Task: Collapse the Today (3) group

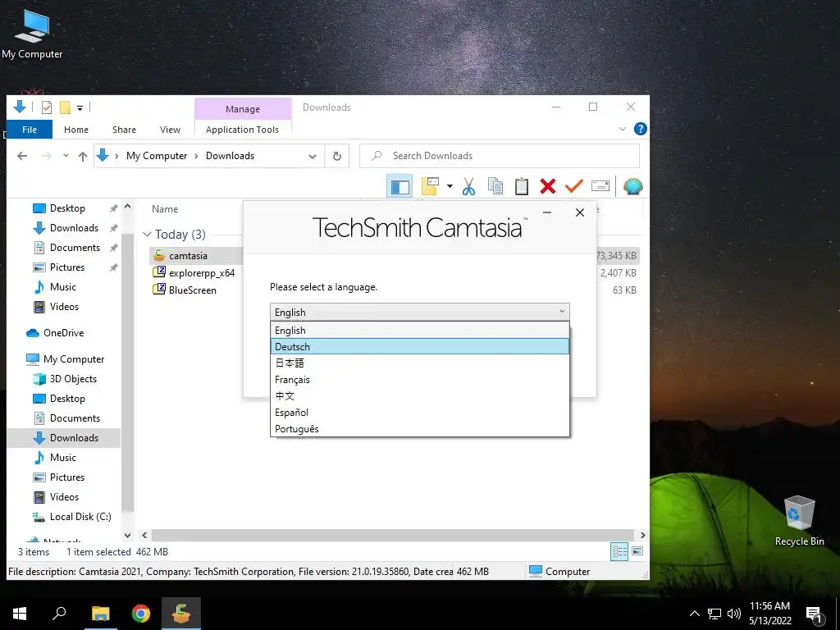Action: tap(147, 235)
